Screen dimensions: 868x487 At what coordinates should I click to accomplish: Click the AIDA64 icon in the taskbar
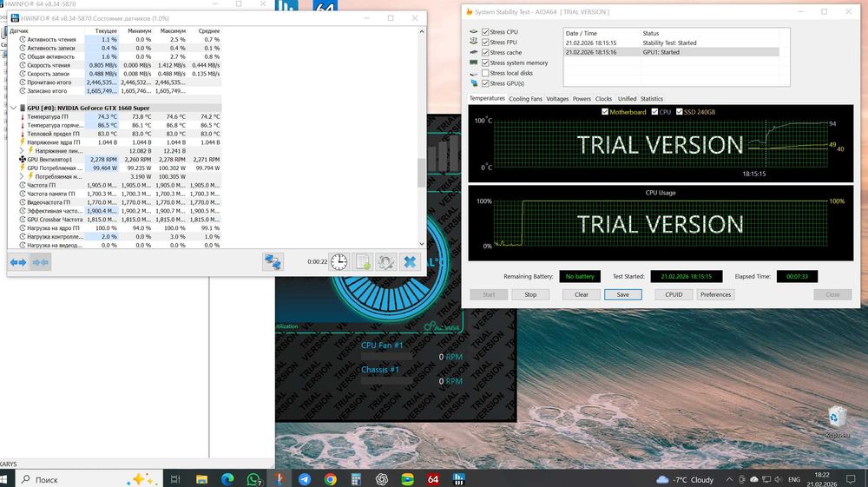[432, 479]
